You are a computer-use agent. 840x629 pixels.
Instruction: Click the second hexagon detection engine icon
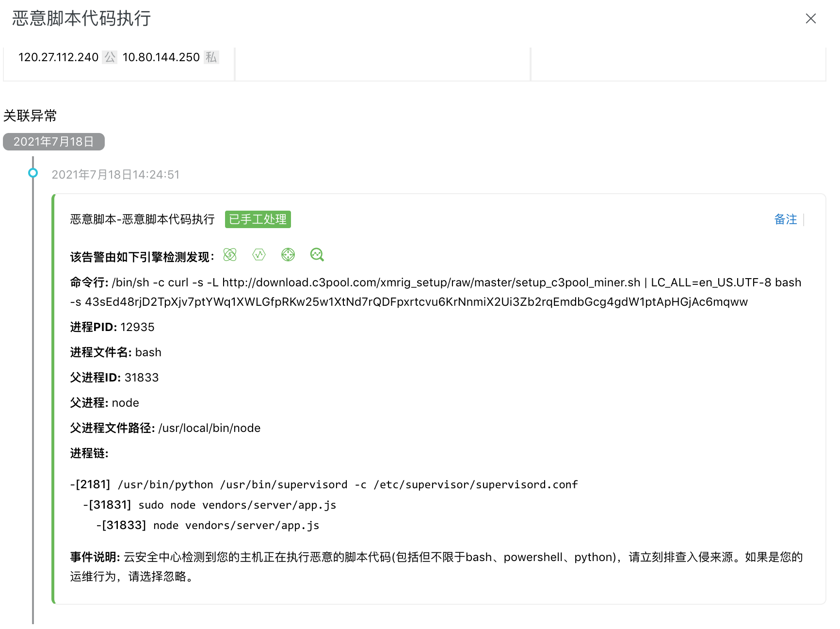(x=259, y=255)
